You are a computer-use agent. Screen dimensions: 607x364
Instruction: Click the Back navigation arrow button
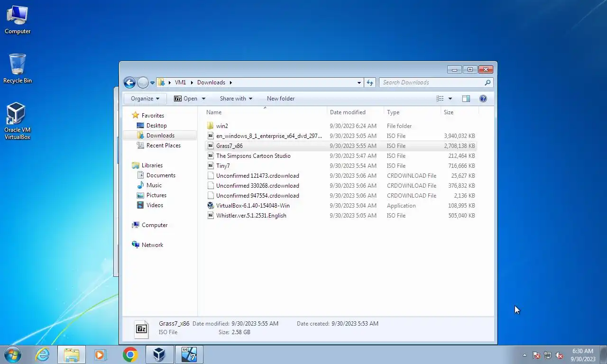(129, 82)
